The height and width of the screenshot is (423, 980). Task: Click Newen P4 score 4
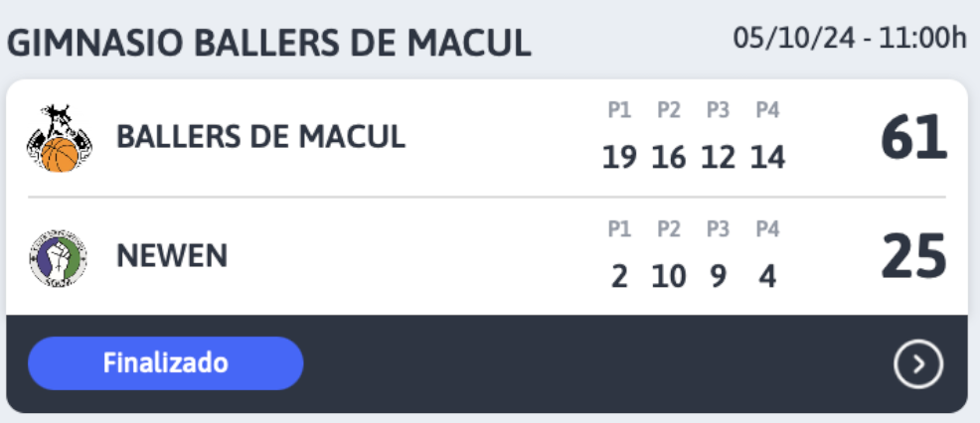pyautogui.click(x=767, y=276)
